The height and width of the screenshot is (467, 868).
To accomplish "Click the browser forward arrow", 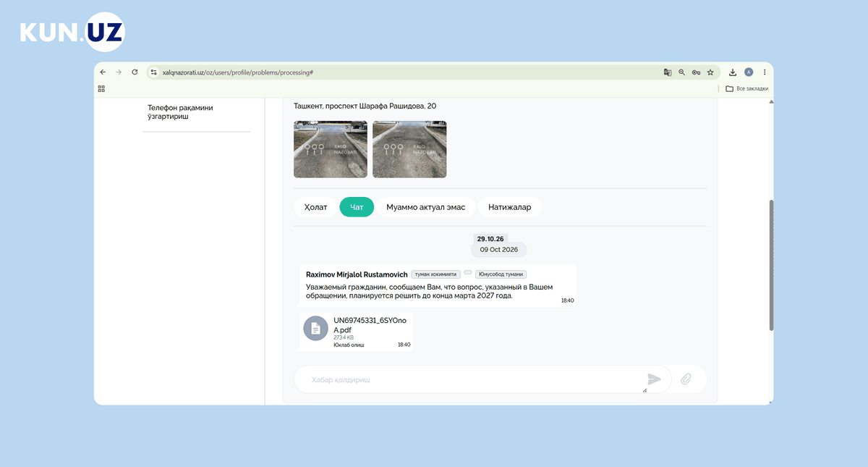I will (119, 72).
